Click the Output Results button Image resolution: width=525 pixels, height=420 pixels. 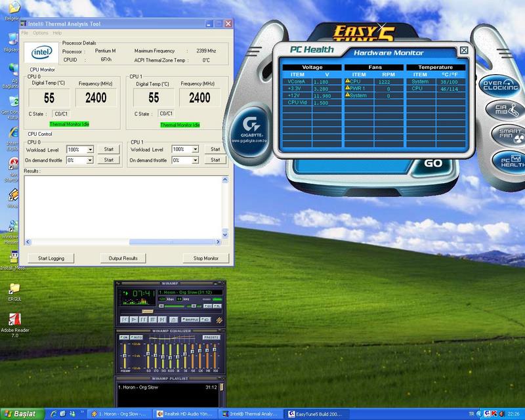123,258
